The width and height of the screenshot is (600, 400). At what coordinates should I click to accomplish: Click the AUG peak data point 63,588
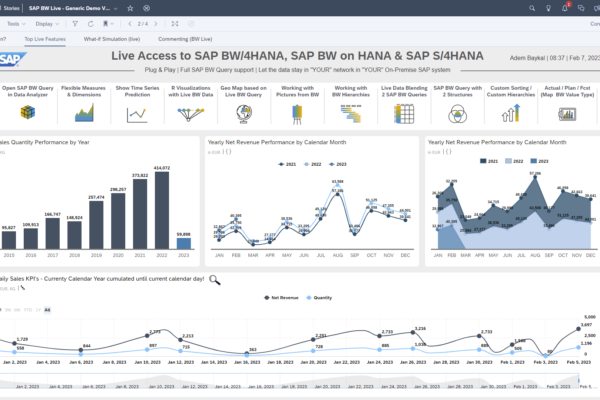[338, 185]
